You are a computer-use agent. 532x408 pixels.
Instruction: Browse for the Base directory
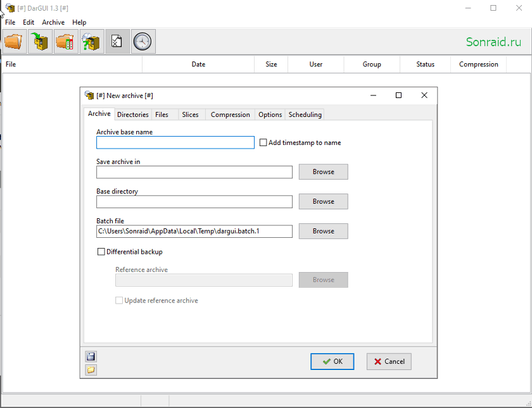324,201
